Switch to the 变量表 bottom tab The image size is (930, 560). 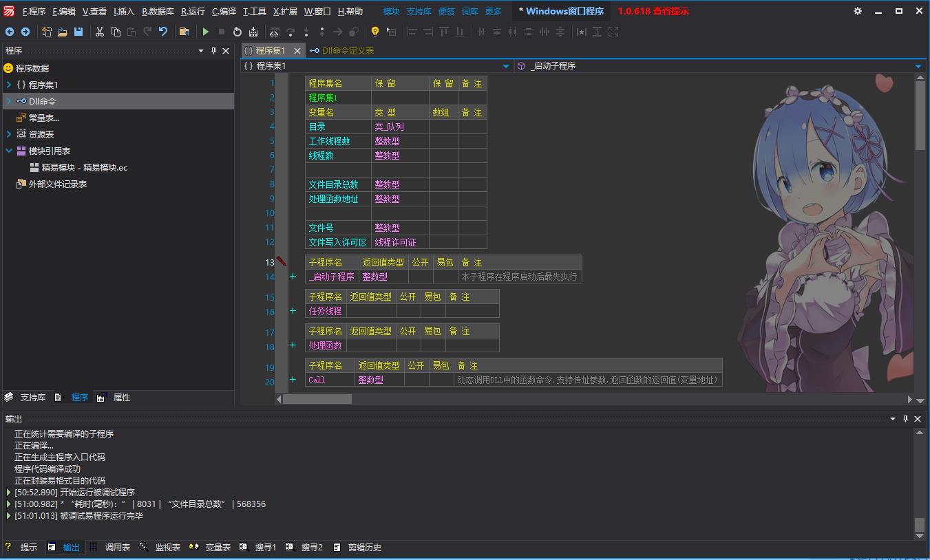(x=211, y=547)
